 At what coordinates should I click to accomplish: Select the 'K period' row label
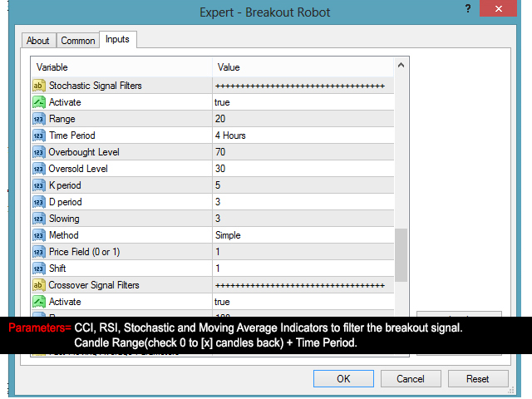(x=65, y=185)
